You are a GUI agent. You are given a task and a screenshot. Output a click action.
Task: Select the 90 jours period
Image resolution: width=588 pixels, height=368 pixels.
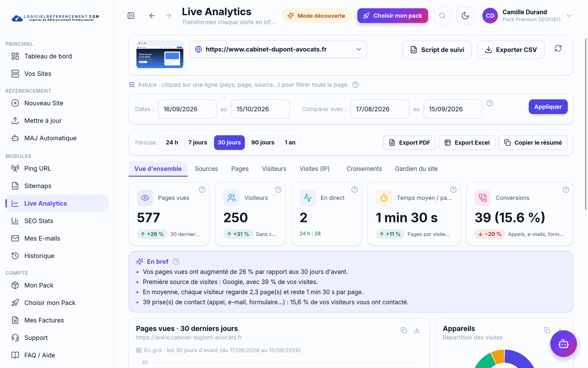pos(263,143)
